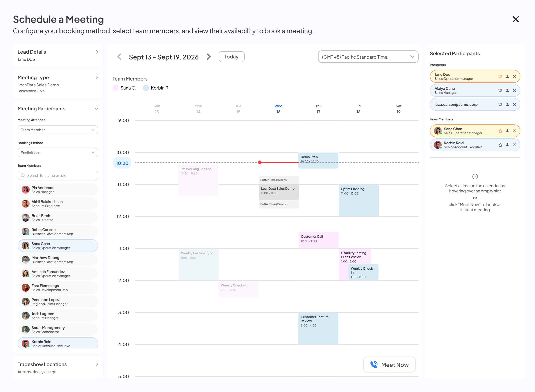Deselect Korbin Reid in team member list
Image resolution: width=535 pixels, height=392 pixels.
58,343
